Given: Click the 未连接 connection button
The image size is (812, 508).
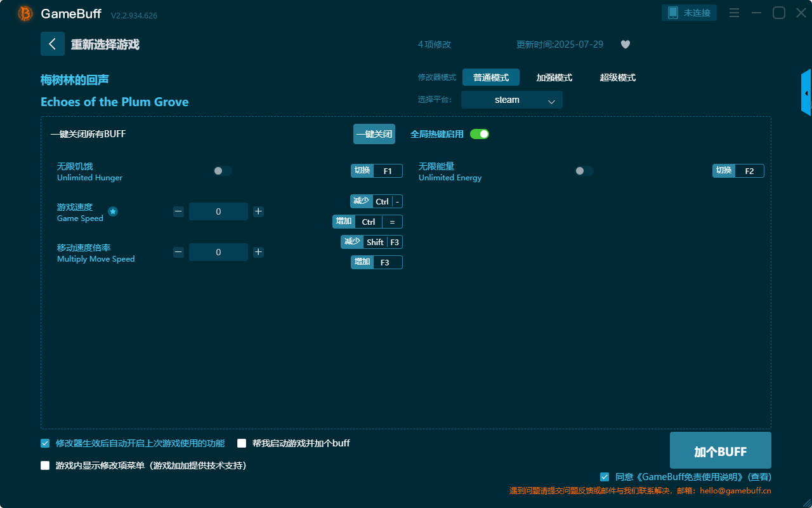Looking at the screenshot, I should click(690, 13).
